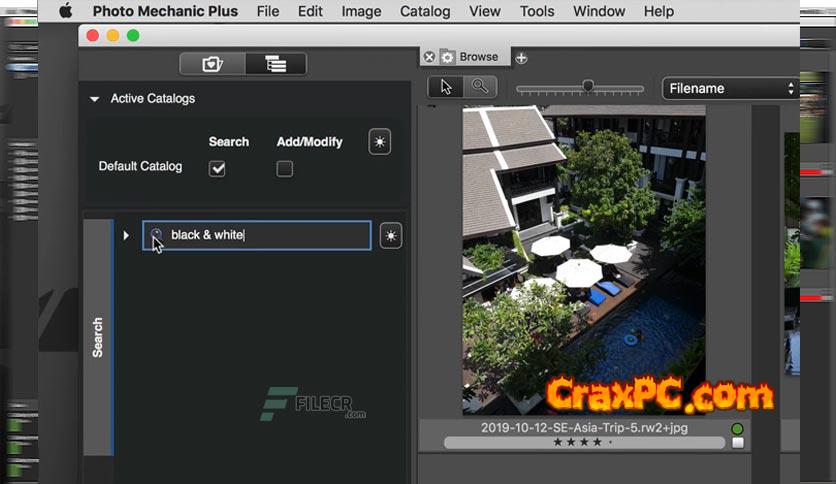Click the vertical Search side tab

pyautogui.click(x=97, y=337)
